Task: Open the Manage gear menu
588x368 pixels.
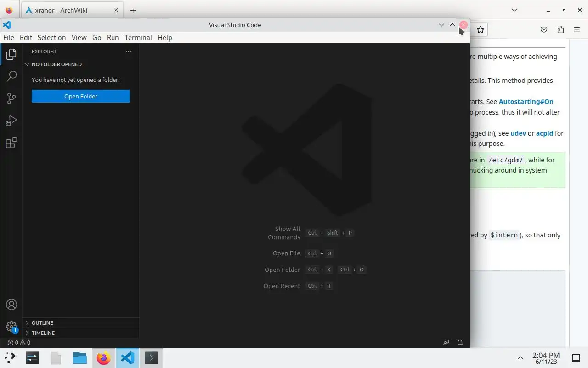Action: pyautogui.click(x=11, y=327)
